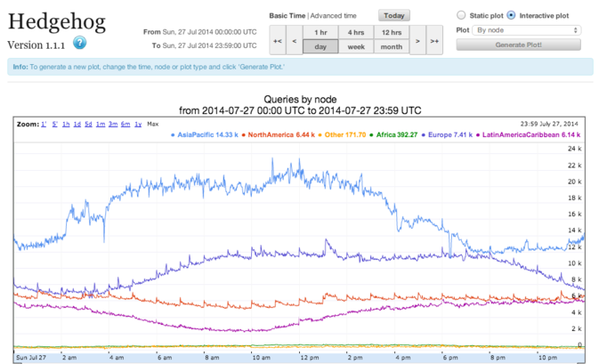Set time window to 1 hr
This screenshot has width=599, height=364.
320,32
